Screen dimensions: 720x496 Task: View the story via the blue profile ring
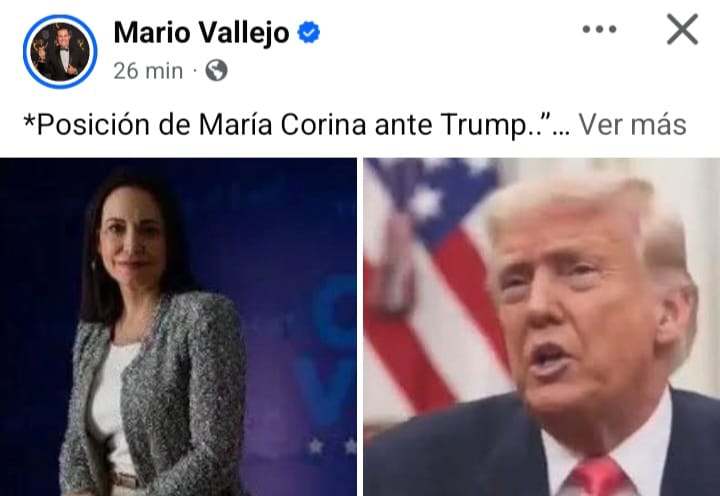point(60,51)
